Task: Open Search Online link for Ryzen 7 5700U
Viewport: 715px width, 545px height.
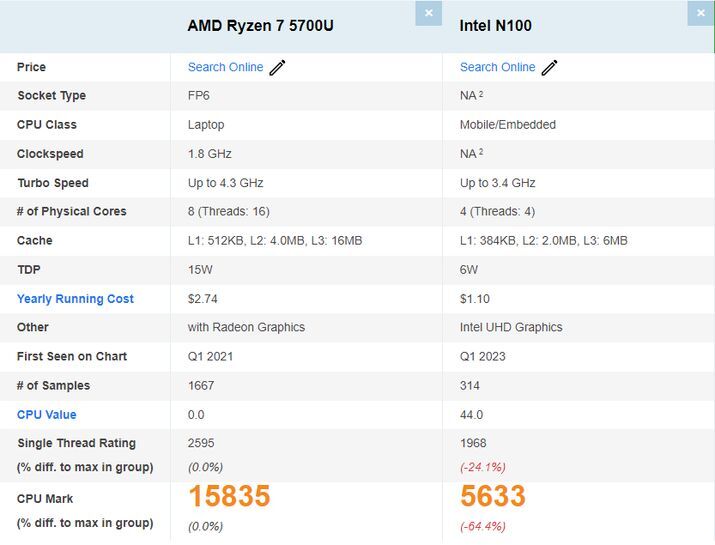Action: 225,67
